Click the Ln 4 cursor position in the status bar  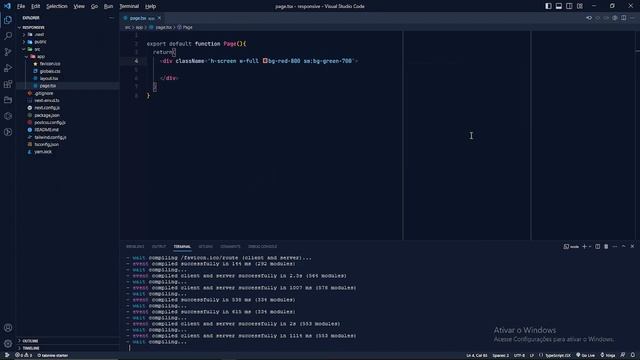click(x=477, y=355)
